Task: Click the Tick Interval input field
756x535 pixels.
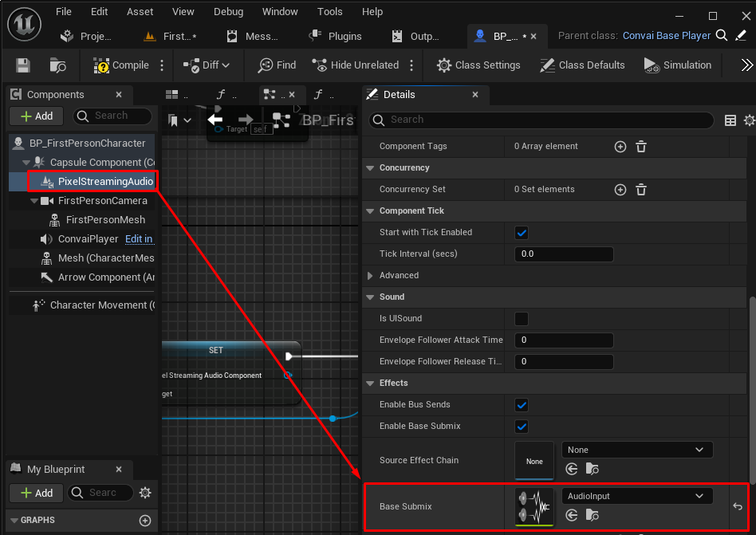Action: [564, 254]
